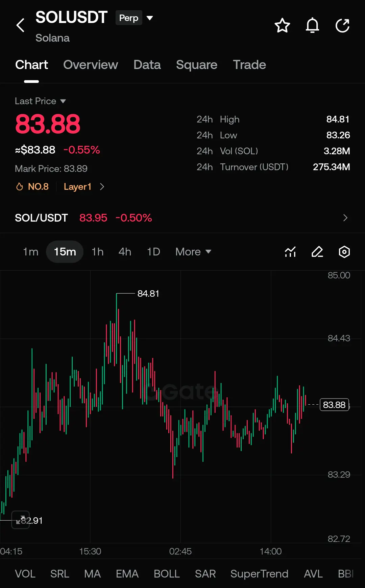Tap the 24h Low value 83.26
The width and height of the screenshot is (365, 588).
pos(338,135)
